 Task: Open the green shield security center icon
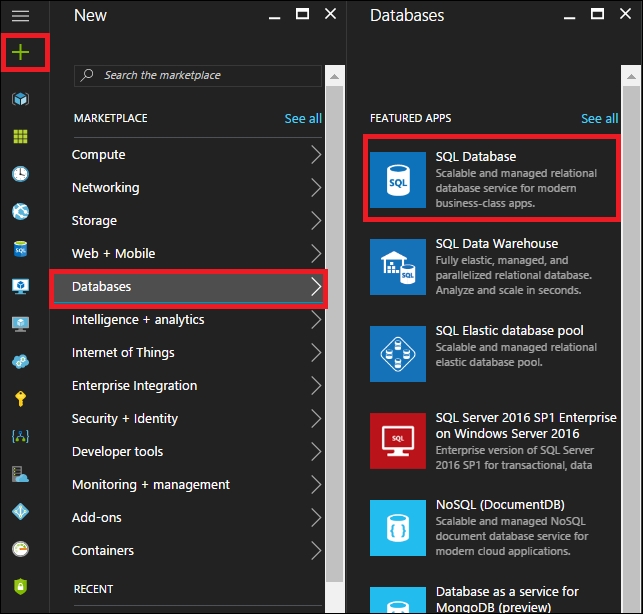coord(20,587)
